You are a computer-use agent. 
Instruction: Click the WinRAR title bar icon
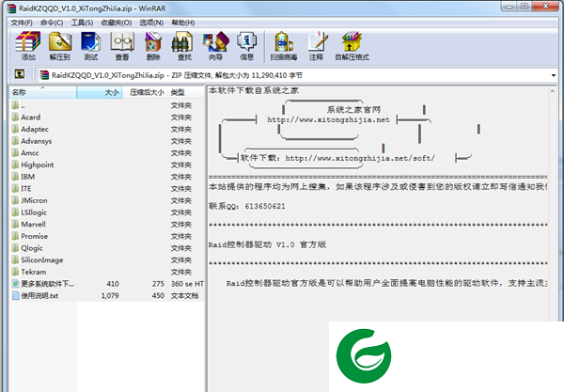click(11, 8)
